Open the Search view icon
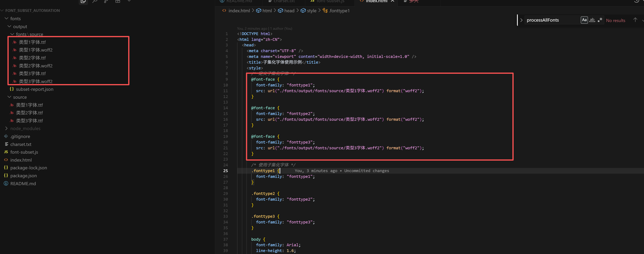 click(x=95, y=2)
